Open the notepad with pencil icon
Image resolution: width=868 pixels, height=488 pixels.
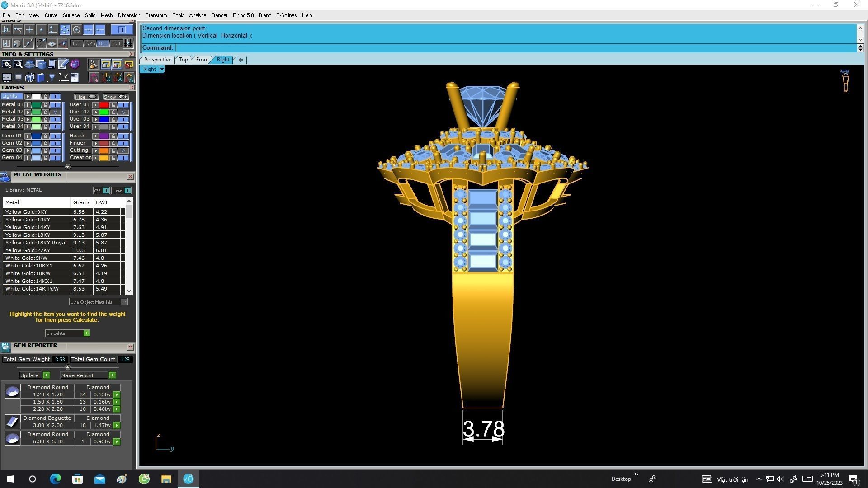pos(63,64)
